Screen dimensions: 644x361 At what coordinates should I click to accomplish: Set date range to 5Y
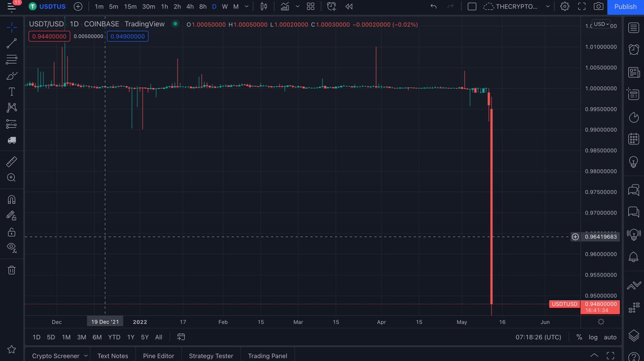point(145,337)
